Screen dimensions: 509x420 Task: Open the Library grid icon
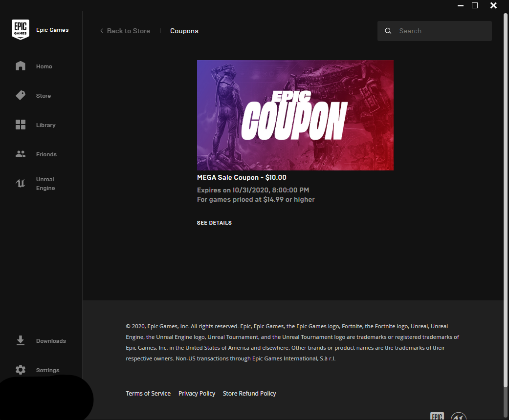21,125
